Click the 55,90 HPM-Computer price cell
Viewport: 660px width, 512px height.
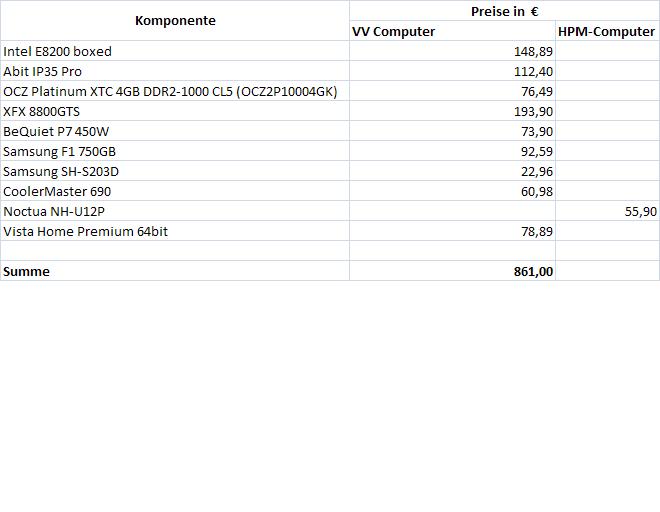pyautogui.click(x=607, y=211)
